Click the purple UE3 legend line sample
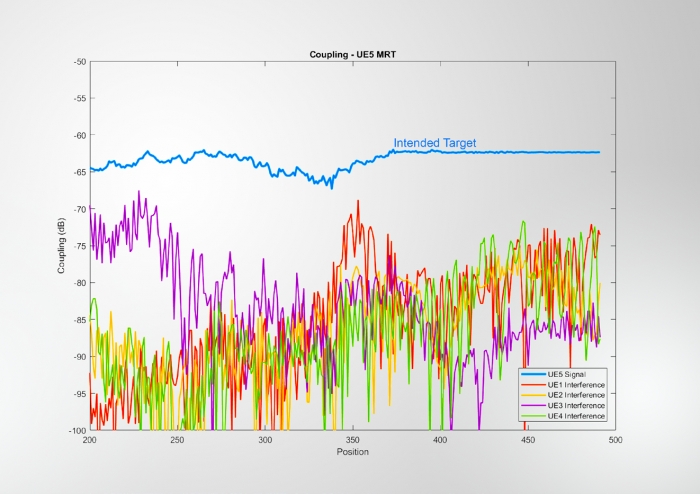 (x=533, y=405)
